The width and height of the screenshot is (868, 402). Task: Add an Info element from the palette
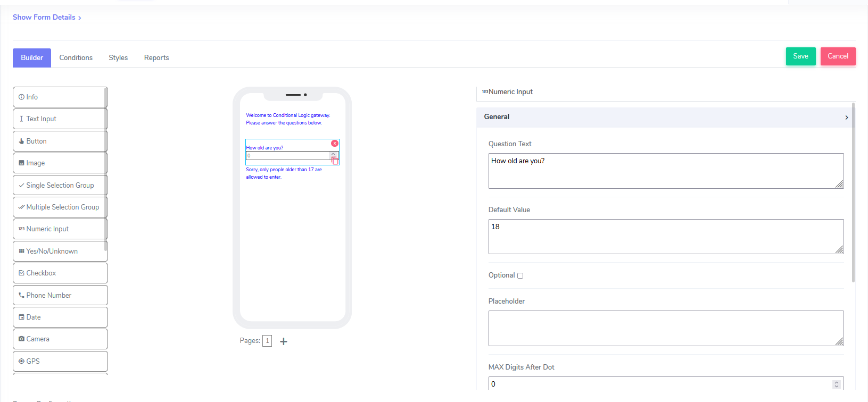click(x=60, y=97)
